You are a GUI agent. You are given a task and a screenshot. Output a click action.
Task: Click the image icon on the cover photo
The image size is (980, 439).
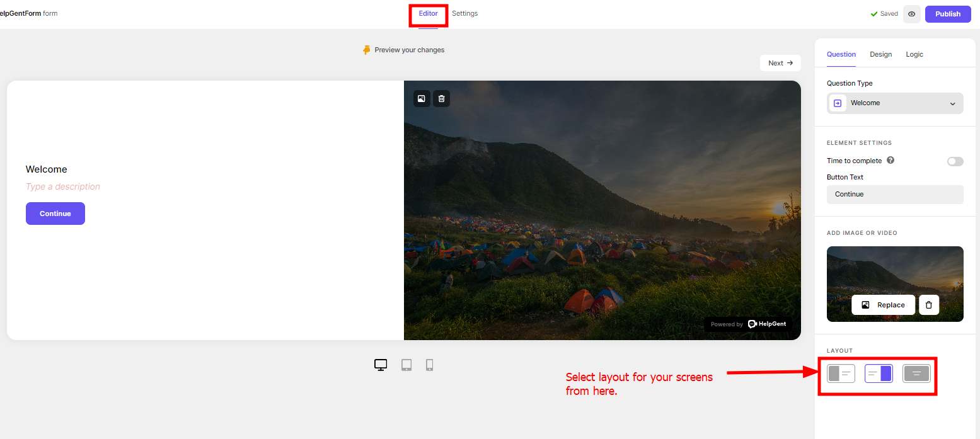422,98
